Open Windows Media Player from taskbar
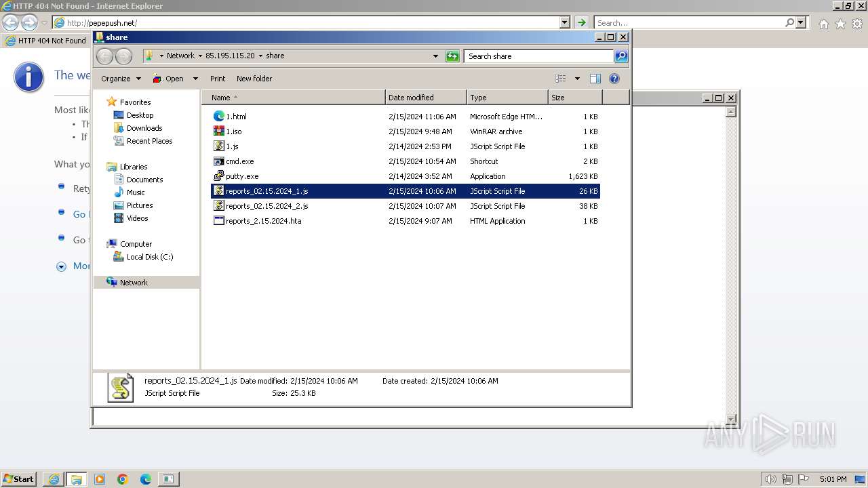 (x=100, y=479)
